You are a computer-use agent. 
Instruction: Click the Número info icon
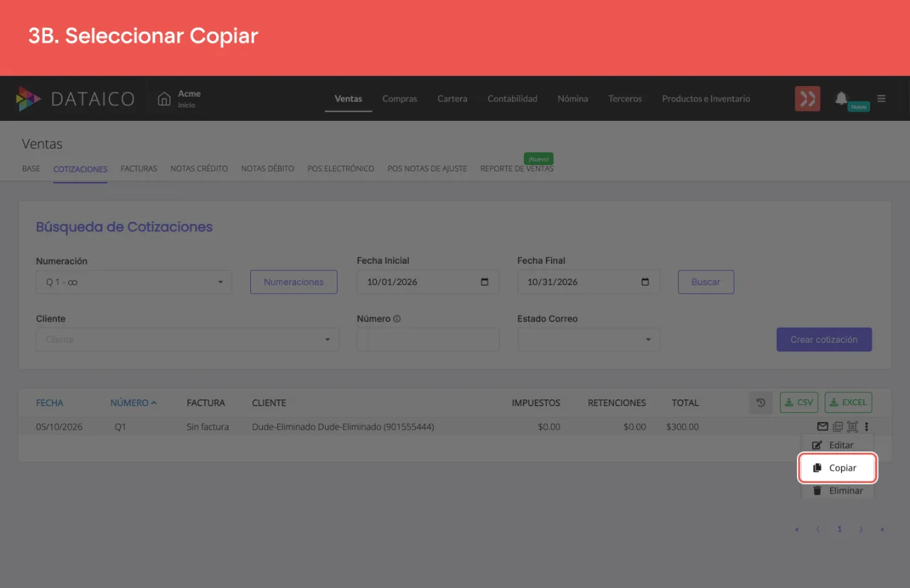(397, 319)
